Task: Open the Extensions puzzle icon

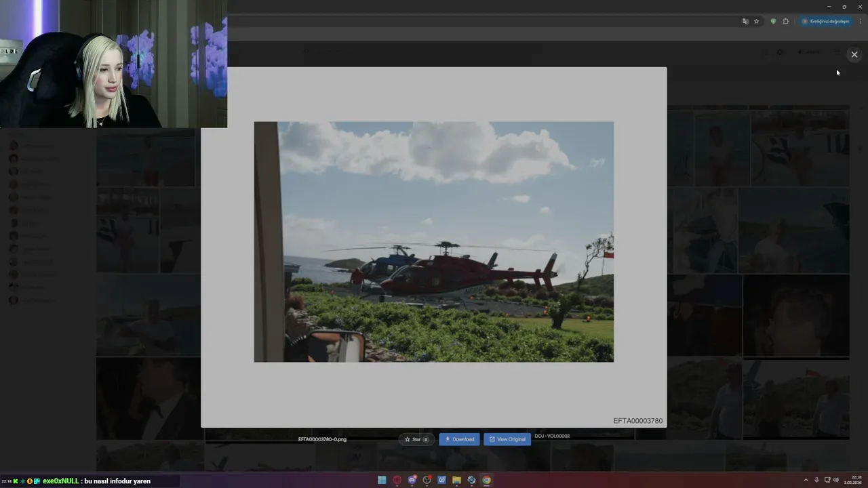Action: click(x=786, y=21)
